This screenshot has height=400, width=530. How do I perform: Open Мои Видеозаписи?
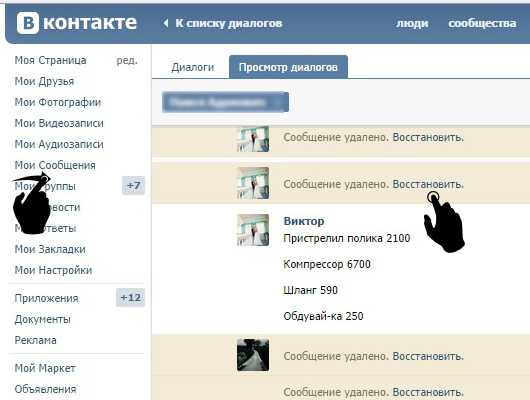click(x=59, y=123)
